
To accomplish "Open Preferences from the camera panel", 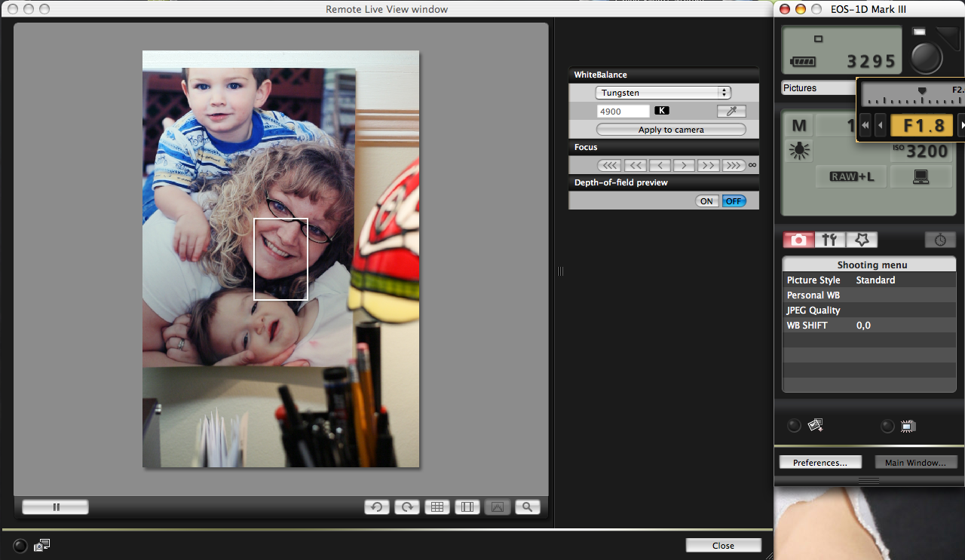I will pyautogui.click(x=820, y=462).
